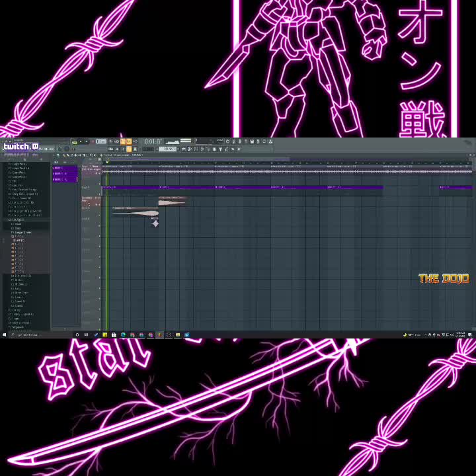
Task: Click the oscilloscope output monitor
Action: coord(173,141)
